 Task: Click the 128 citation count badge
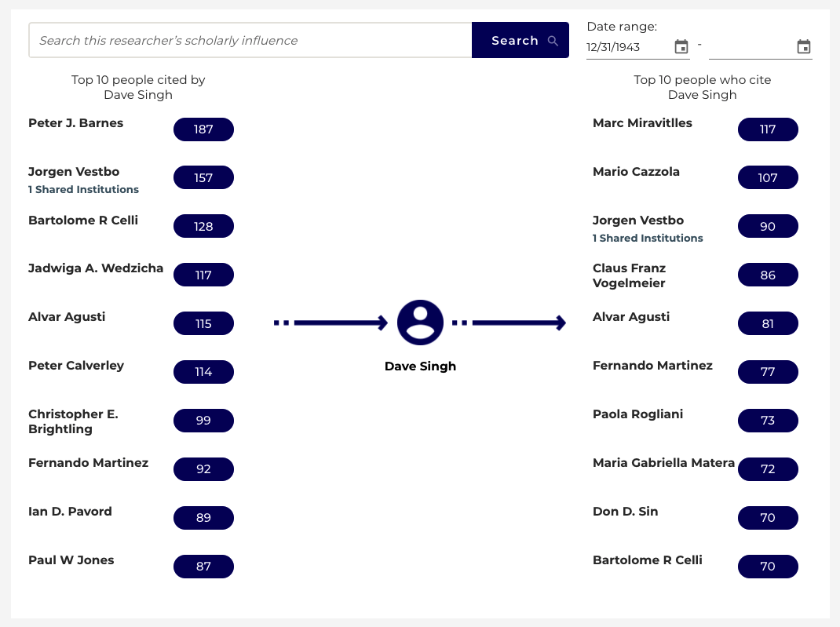click(203, 227)
